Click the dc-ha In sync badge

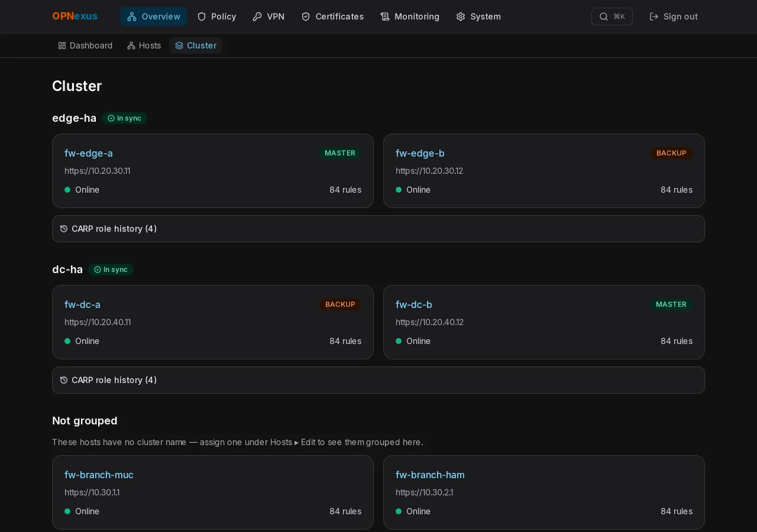click(111, 270)
